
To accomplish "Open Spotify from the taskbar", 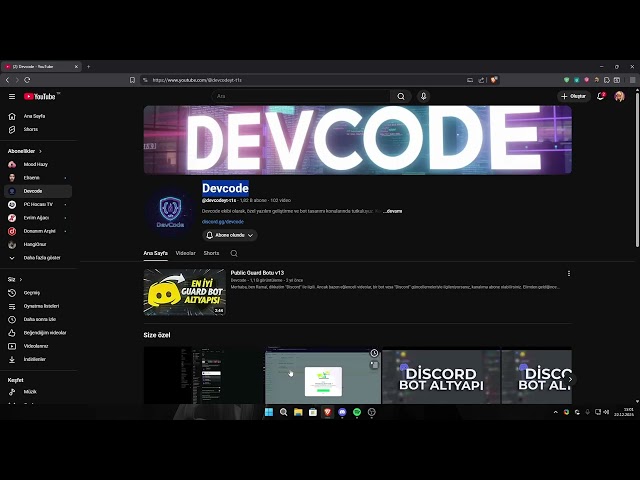I will pos(357,412).
